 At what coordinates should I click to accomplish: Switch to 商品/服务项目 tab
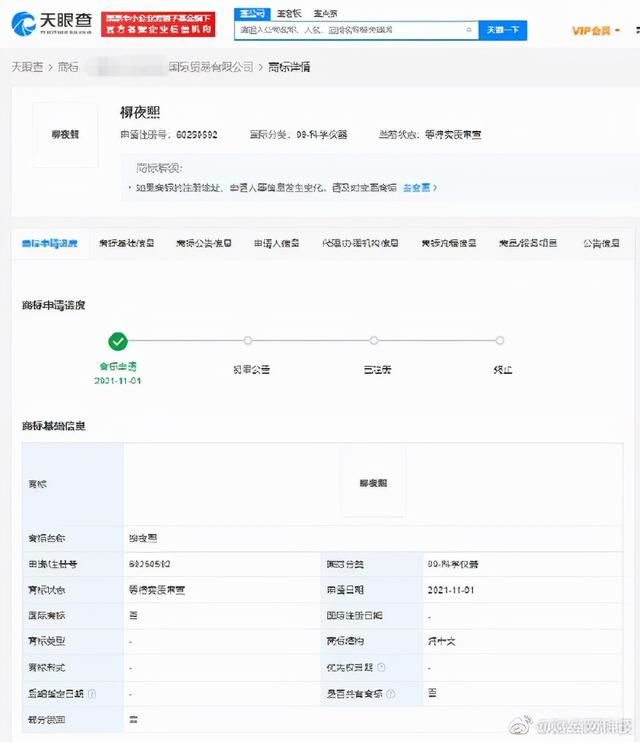coord(528,243)
